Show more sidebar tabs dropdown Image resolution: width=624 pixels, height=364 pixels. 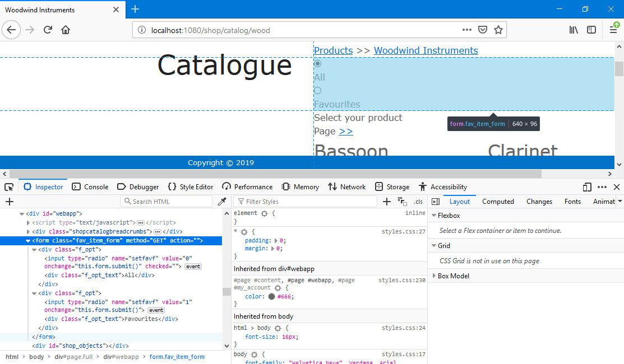[x=620, y=202]
